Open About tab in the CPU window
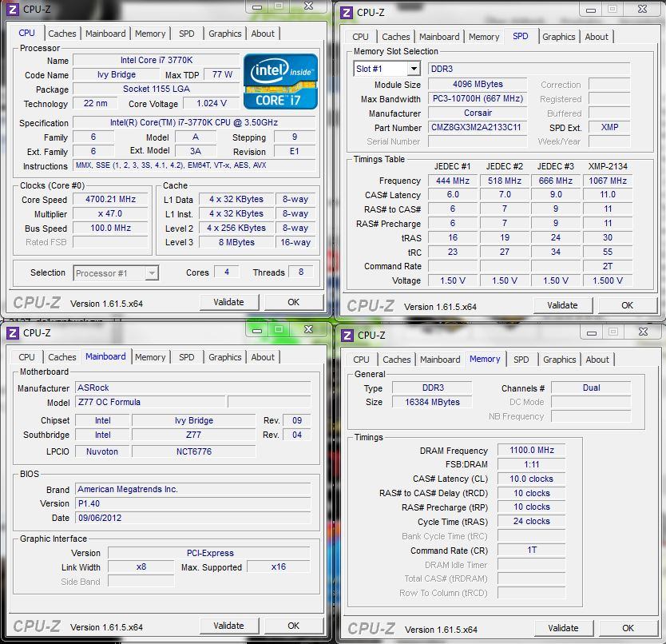This screenshot has width=666, height=644. pyautogui.click(x=263, y=34)
